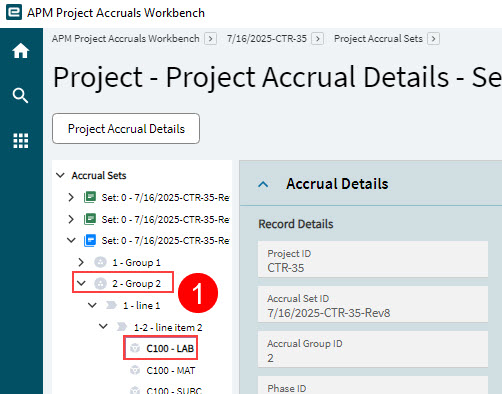Expand the 1 - Group 1 node
Screen dimensions: 502x394
pyautogui.click(x=81, y=262)
